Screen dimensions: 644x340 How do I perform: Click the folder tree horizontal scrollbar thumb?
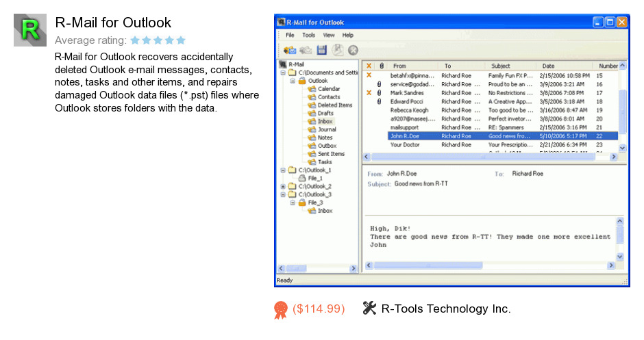tap(296, 269)
